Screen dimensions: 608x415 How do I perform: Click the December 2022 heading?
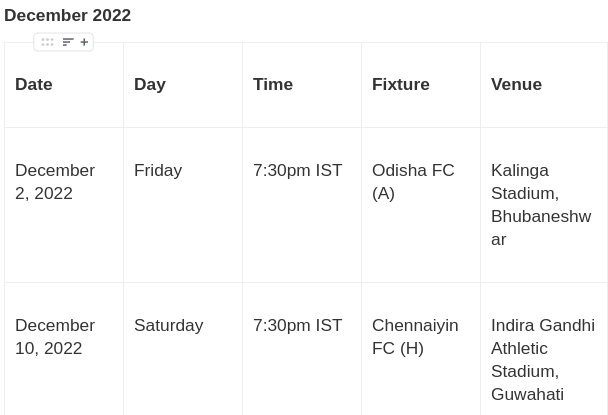pos(67,15)
